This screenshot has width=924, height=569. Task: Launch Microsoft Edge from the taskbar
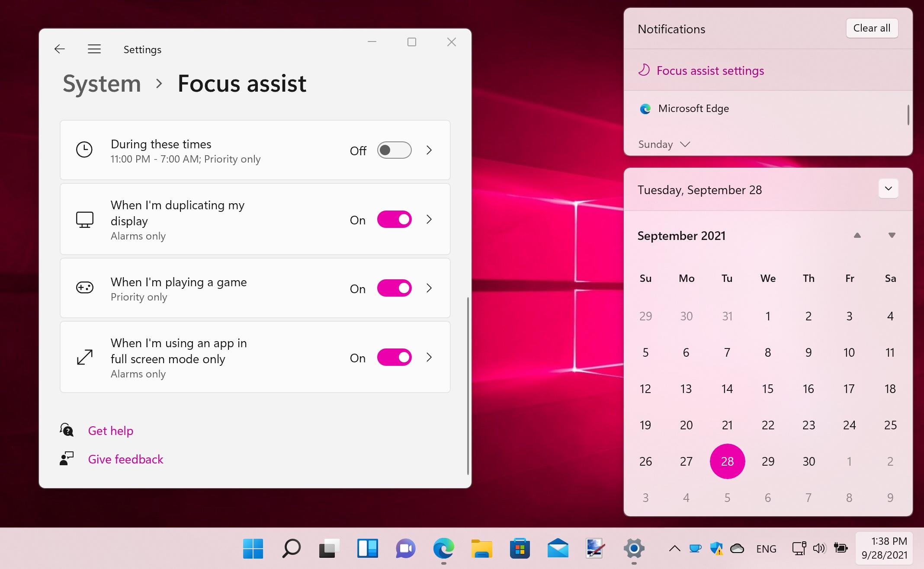(443, 549)
